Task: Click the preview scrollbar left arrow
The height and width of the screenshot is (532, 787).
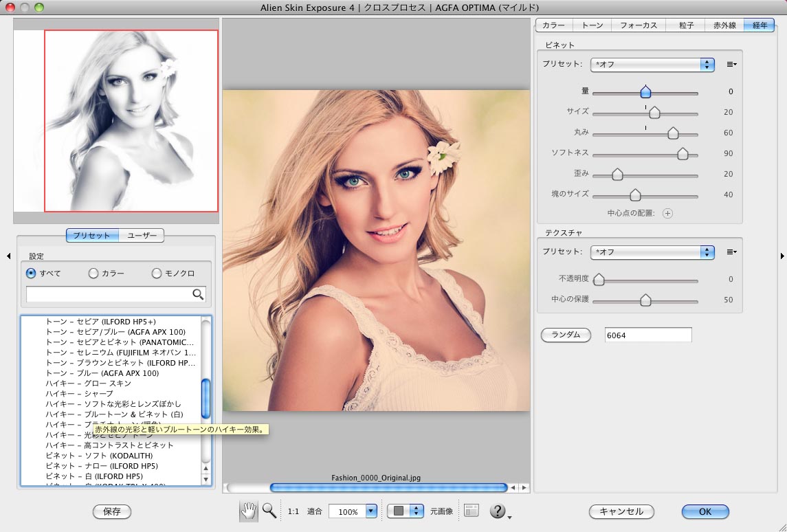Action: [513, 487]
